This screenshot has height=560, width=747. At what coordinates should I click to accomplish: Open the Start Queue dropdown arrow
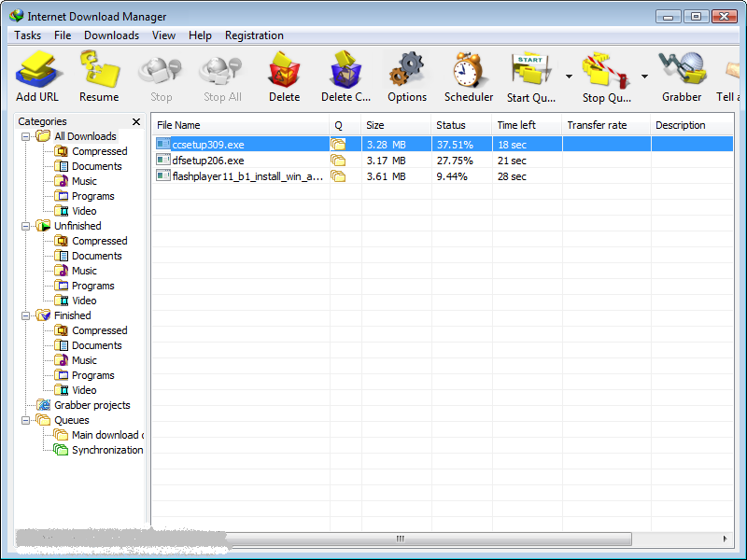[569, 77]
